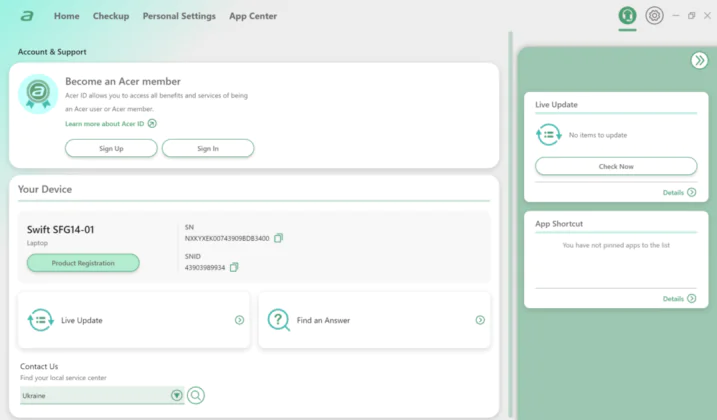Click the Sign In button
The height and width of the screenshot is (420, 717).
coord(208,148)
